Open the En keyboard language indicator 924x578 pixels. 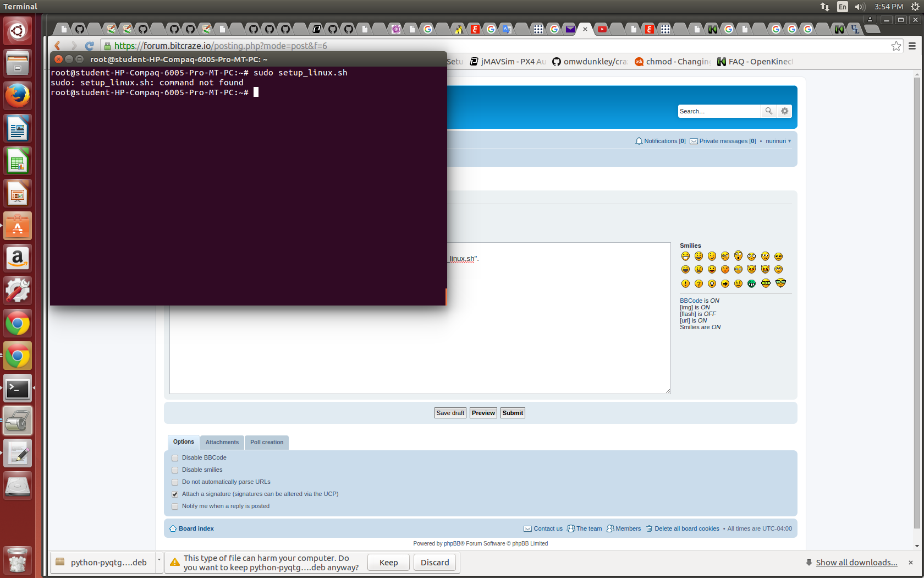(x=842, y=7)
